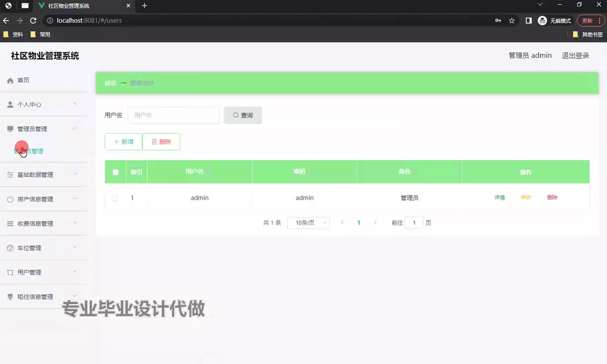The width and height of the screenshot is (607, 364).
Task: Open the 用户管理 menu item
Action: click(x=43, y=273)
